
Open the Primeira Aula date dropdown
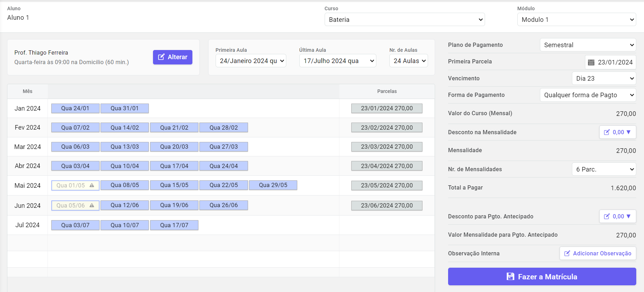[250, 61]
